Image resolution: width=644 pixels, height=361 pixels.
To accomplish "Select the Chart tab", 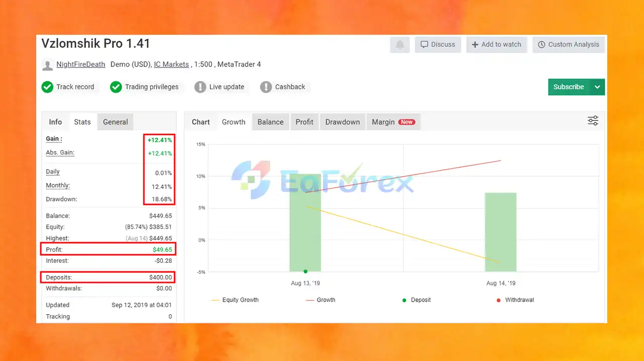I will point(201,122).
